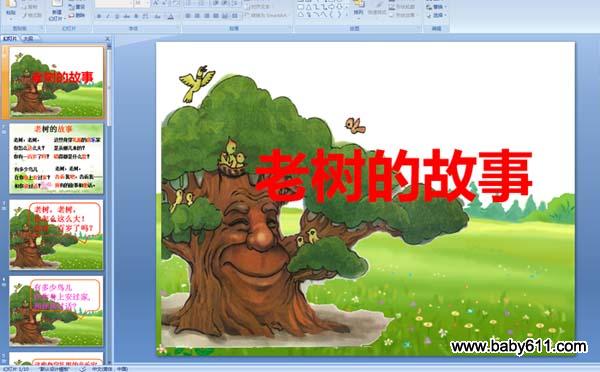This screenshot has width=600, height=372.
Task: Toggle align text left in Paragraph group
Action: tap(188, 16)
